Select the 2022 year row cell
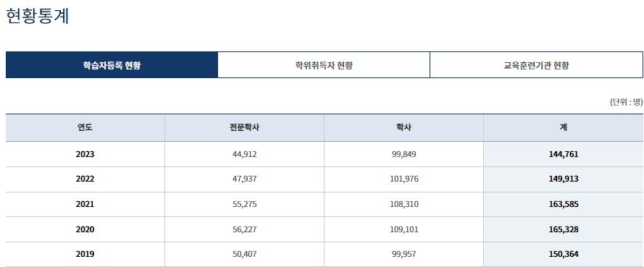Viewport: 644px width, 267px height. click(85, 179)
